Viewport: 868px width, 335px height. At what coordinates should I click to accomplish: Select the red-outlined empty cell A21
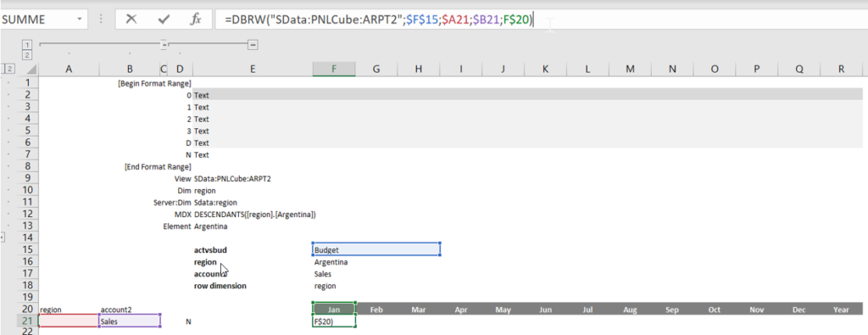pos(69,321)
